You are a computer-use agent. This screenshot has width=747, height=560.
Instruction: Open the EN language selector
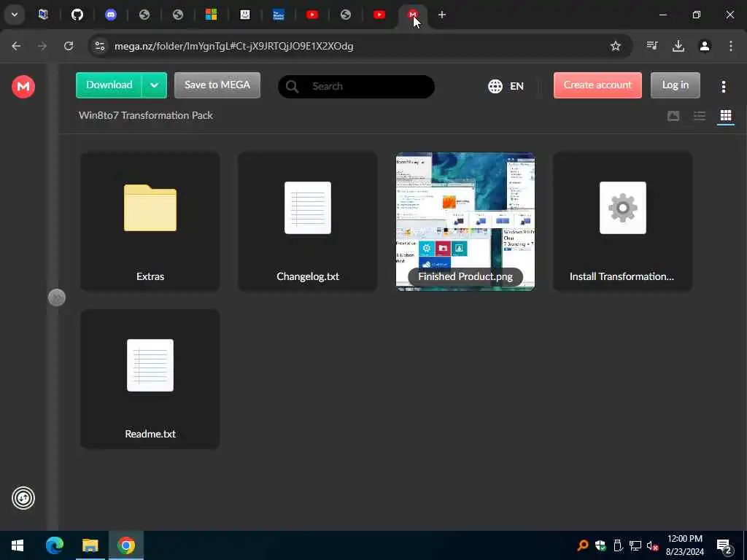click(506, 86)
